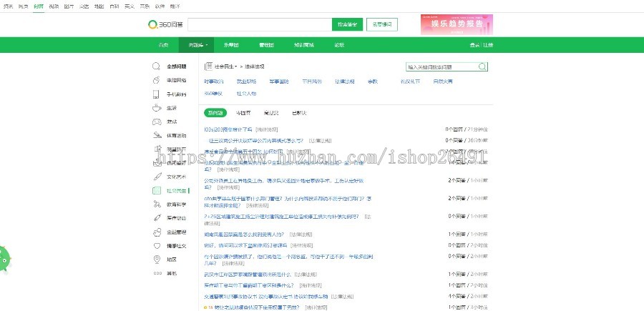The height and width of the screenshot is (311, 644).
Task: Select the 游戏 gamepad icon
Action: click(156, 122)
